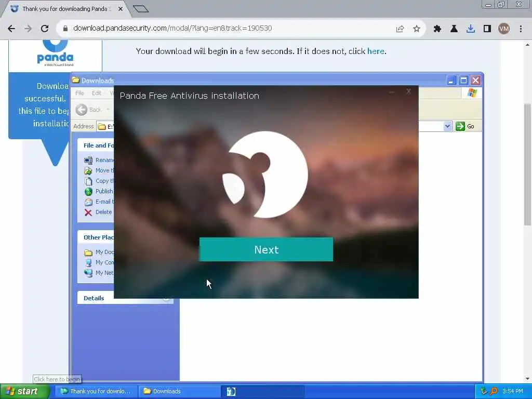
Task: Click E-mail this file icon
Action: (x=88, y=202)
